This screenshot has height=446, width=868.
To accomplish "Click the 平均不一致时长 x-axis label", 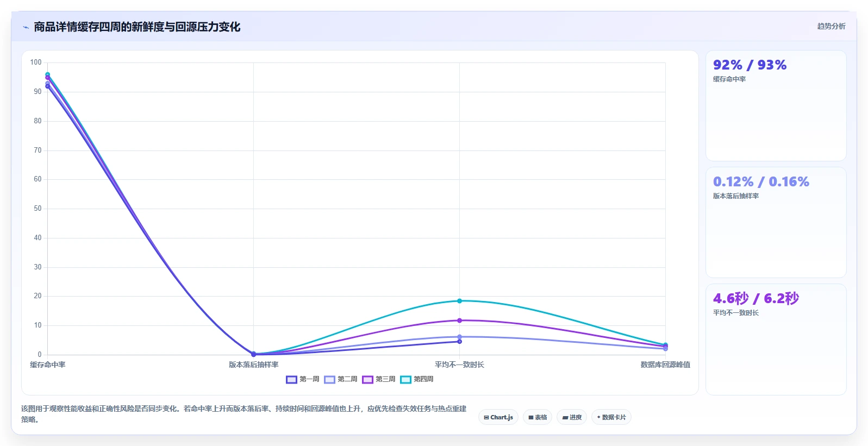I will (459, 365).
